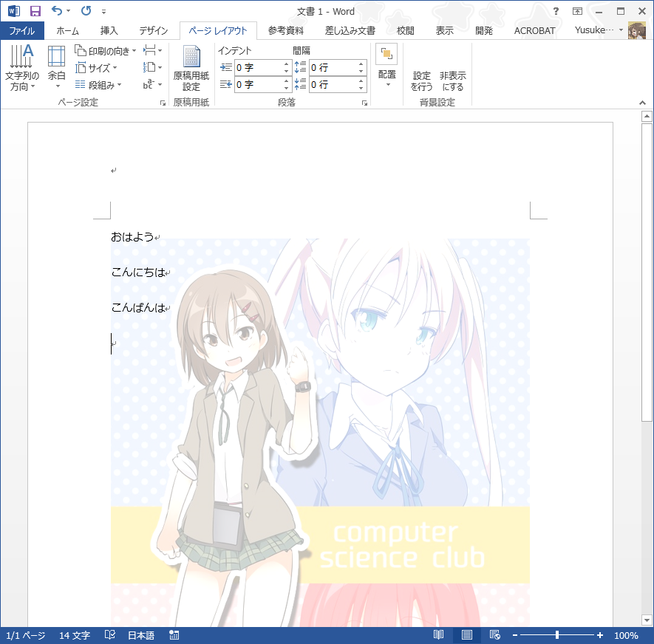Click the left indent value field
Image resolution: width=654 pixels, height=644 pixels.
pyautogui.click(x=257, y=67)
